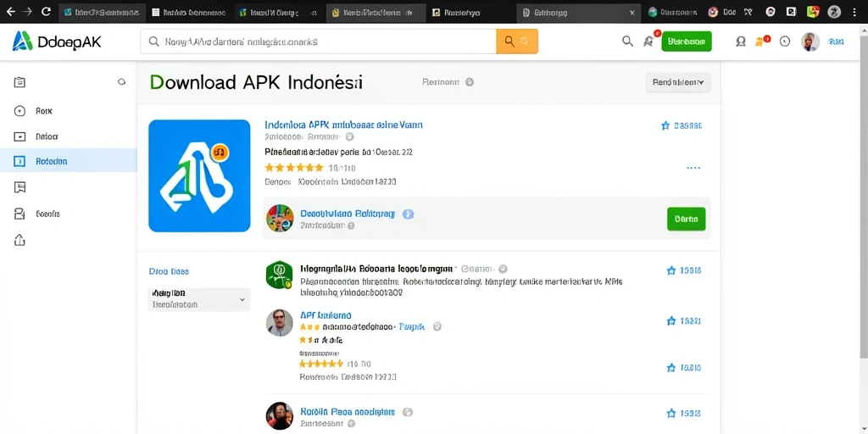Click the header magnifier search icon
This screenshot has width=868, height=434.
[x=627, y=42]
